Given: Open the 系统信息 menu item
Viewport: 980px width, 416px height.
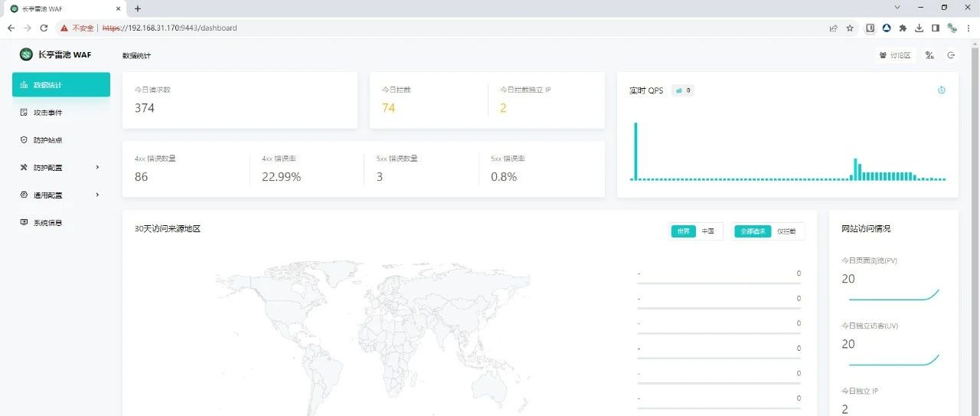Looking at the screenshot, I should (x=61, y=222).
